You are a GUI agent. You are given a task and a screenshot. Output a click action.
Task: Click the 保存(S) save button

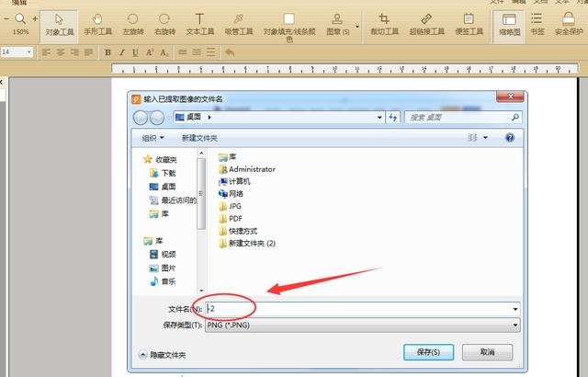(x=428, y=352)
